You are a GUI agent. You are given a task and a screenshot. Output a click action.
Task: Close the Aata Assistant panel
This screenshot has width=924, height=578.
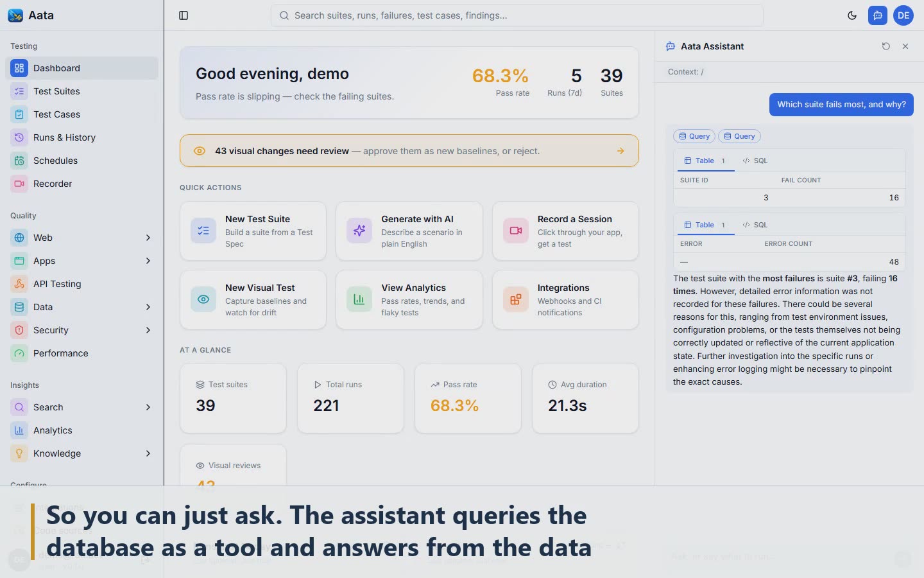tap(905, 46)
